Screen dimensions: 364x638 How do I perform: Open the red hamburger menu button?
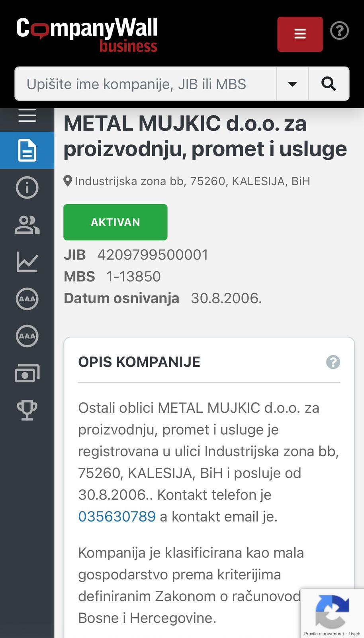point(300,34)
